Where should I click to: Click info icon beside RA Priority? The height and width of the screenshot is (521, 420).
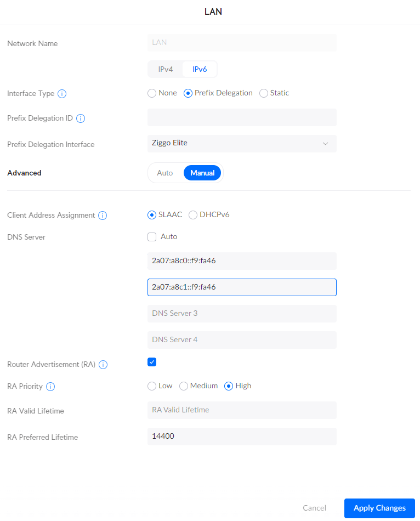click(x=50, y=387)
